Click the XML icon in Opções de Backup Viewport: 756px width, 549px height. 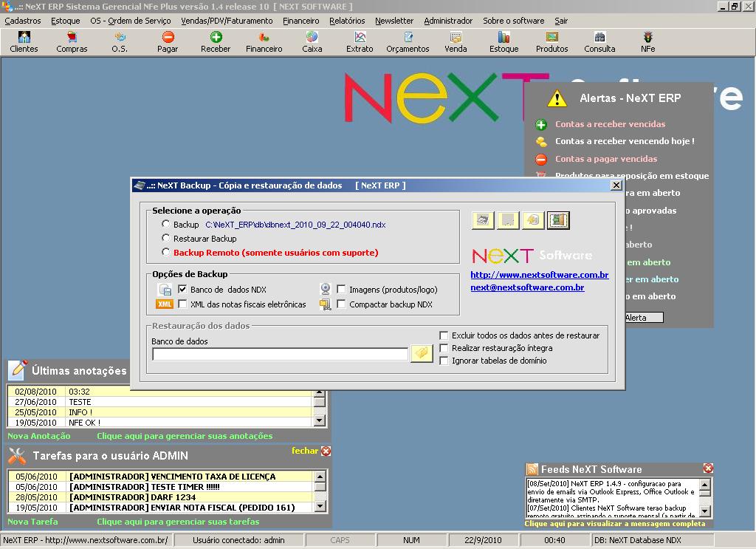point(165,304)
